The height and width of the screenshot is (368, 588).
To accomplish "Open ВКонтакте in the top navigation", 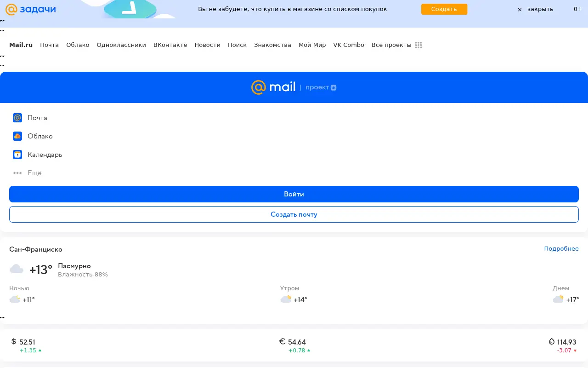I will pos(170,45).
